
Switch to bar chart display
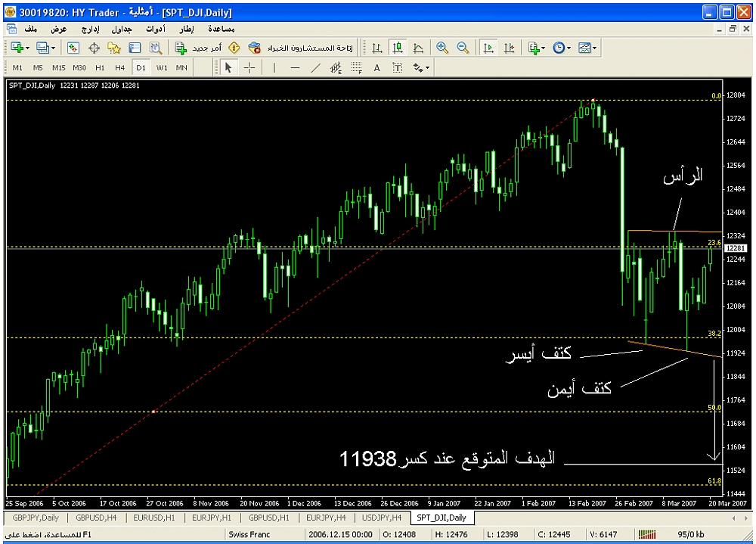(x=377, y=48)
